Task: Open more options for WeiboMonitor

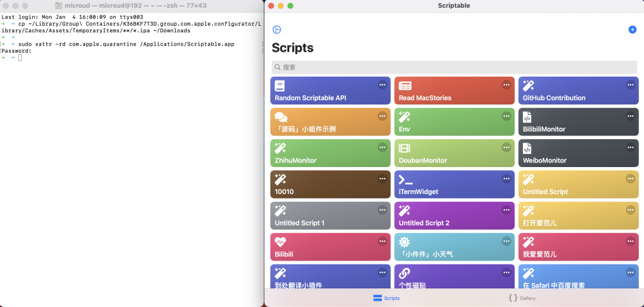Action: [630, 147]
